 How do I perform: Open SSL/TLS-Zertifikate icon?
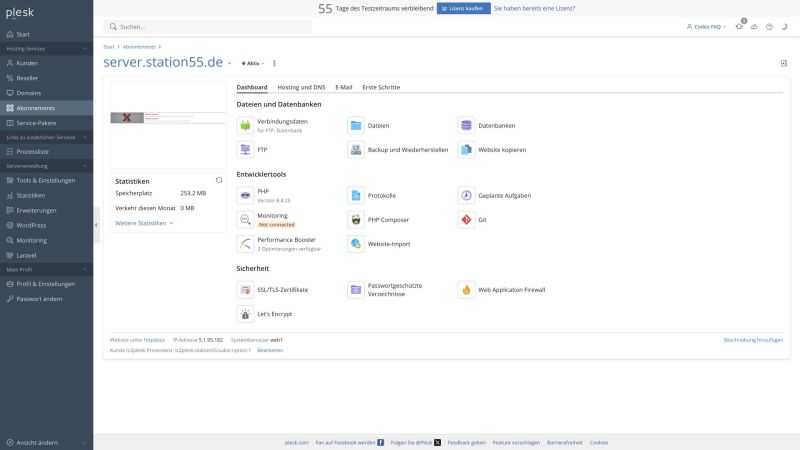[245, 290]
